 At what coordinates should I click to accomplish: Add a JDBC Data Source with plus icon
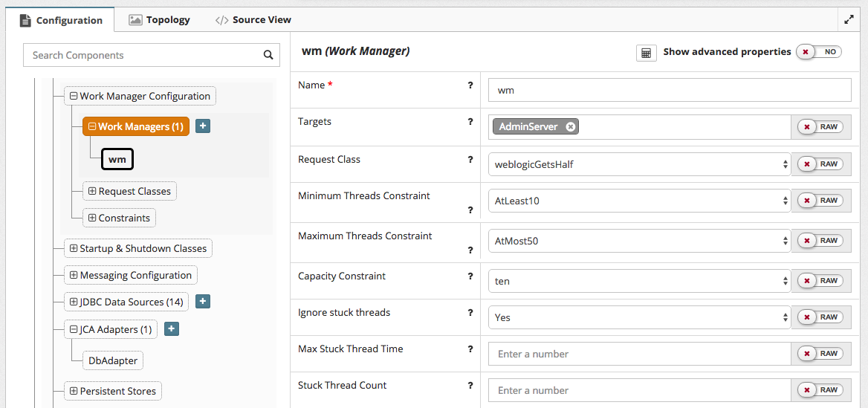203,302
